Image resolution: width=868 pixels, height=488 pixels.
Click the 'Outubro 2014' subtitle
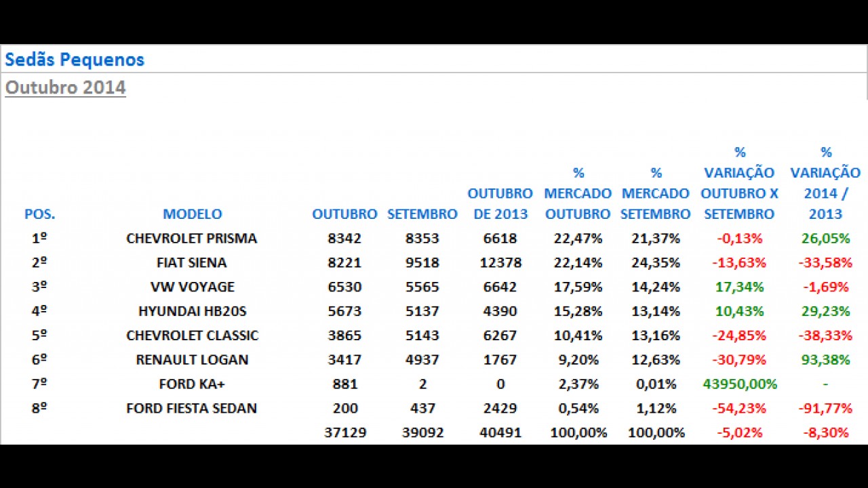(65, 87)
